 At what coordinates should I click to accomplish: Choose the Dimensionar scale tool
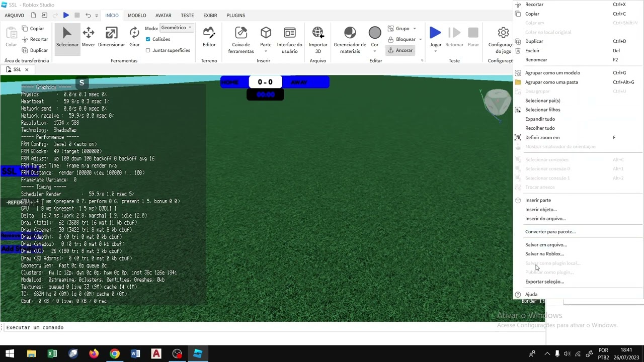tap(111, 38)
